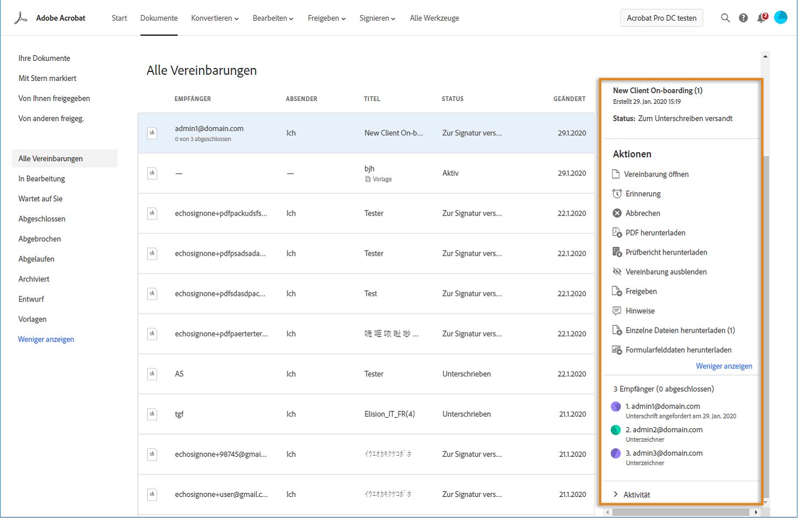Click document icon in the AS row
Screen dimensions: 798x532
click(152, 374)
